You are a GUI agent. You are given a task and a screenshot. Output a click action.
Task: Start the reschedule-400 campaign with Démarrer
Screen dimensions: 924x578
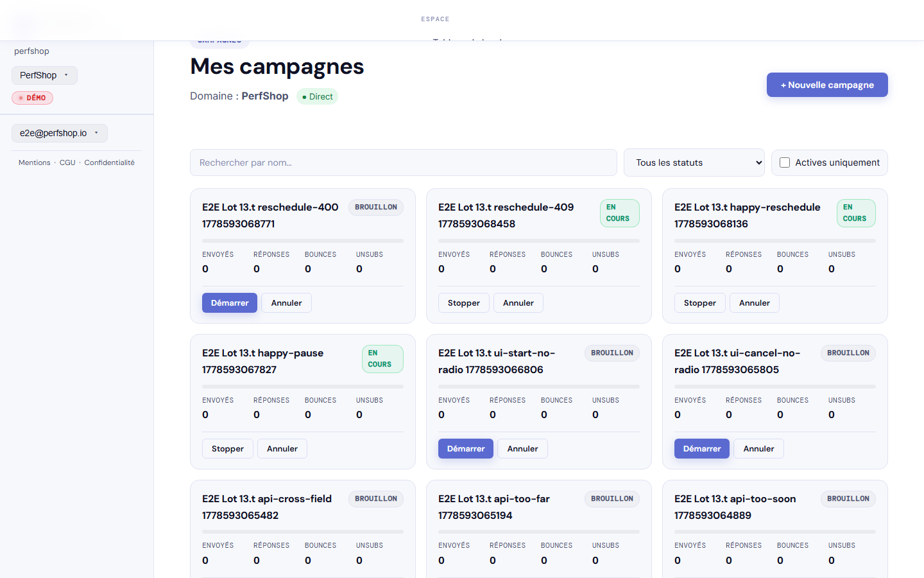[x=230, y=303]
